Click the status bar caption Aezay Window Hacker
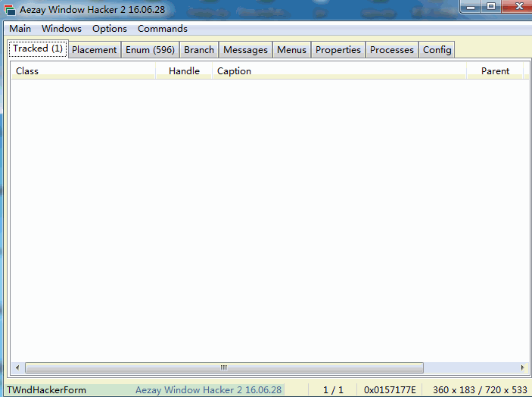The width and height of the screenshot is (532, 397). 208,390
